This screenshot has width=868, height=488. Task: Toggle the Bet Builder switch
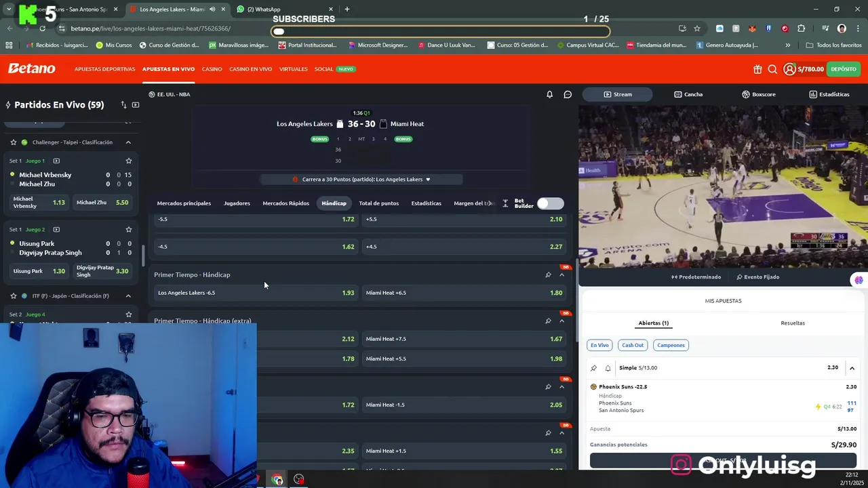pyautogui.click(x=550, y=203)
